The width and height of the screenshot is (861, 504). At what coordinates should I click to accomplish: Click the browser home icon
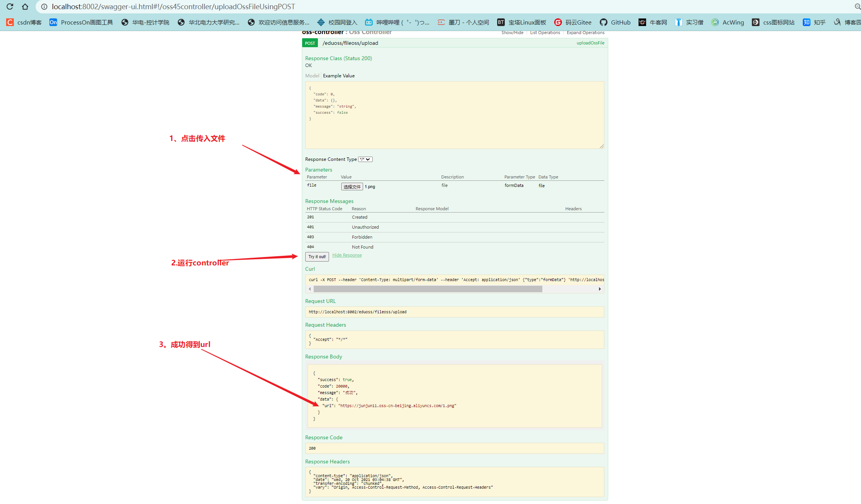coord(25,7)
